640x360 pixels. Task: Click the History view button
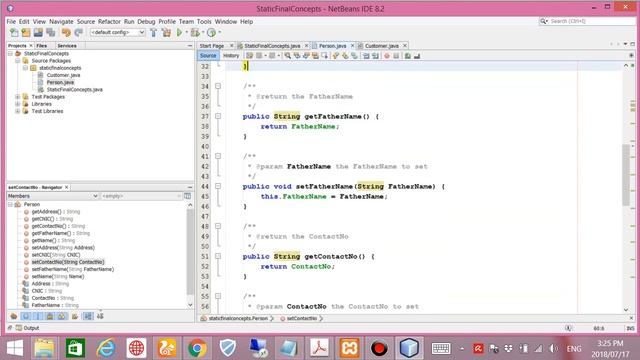click(231, 56)
